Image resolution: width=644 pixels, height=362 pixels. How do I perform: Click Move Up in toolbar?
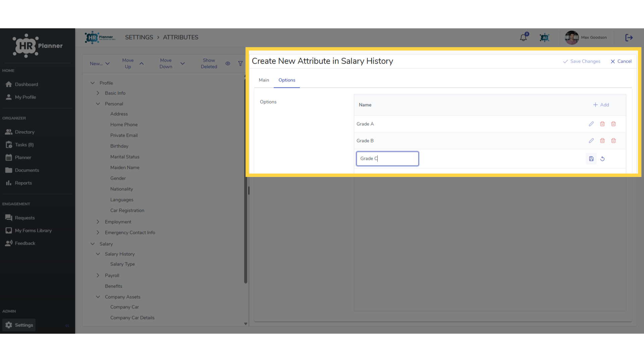(133, 63)
